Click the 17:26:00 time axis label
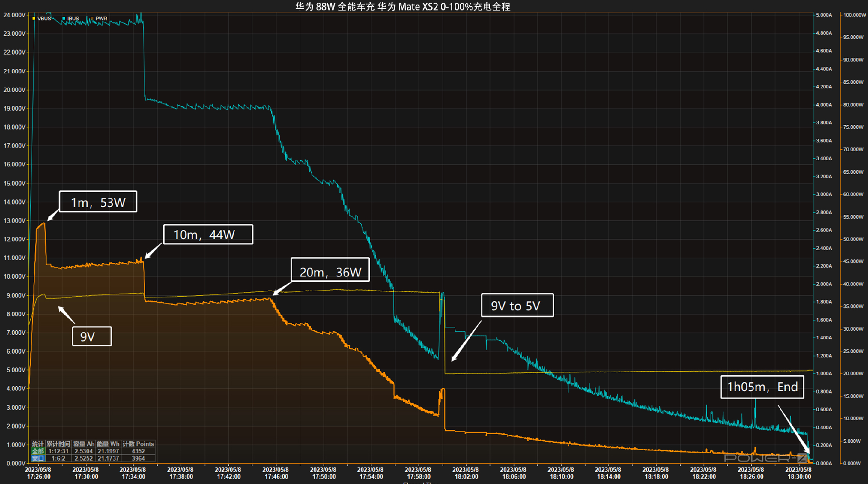The image size is (868, 484). pos(39,477)
